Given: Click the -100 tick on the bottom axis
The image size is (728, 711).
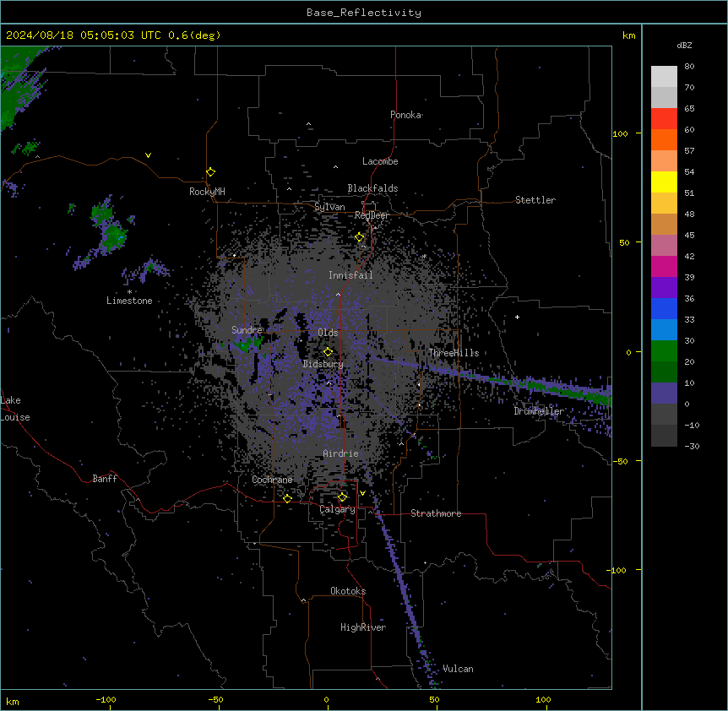Looking at the screenshot, I should click(x=106, y=700).
